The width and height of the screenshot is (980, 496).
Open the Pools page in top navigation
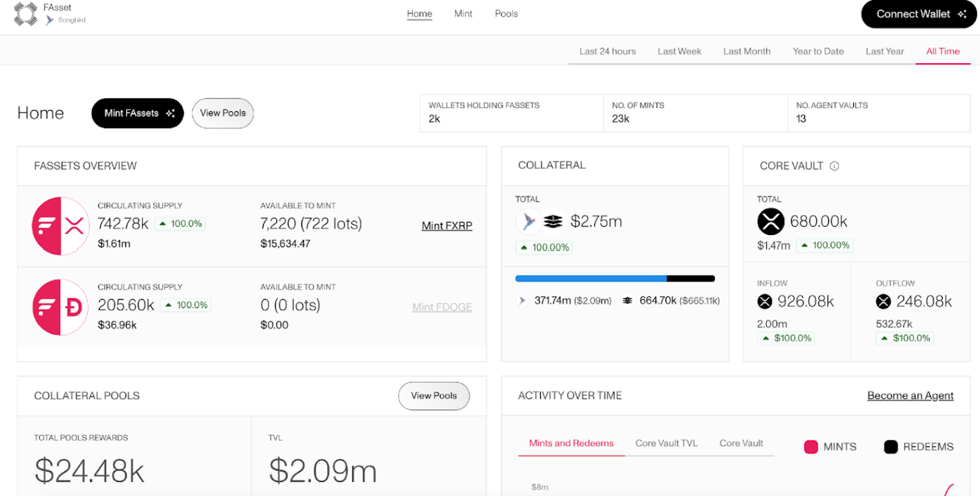(506, 13)
